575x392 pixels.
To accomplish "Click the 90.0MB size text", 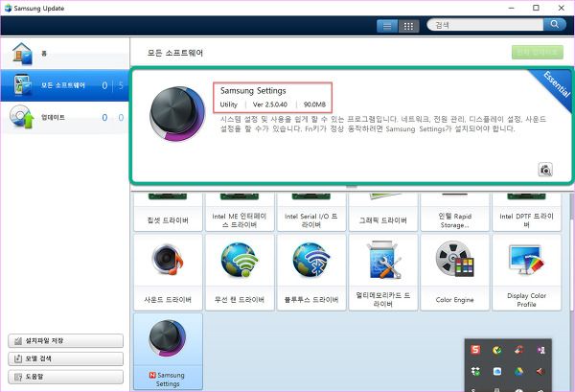I will click(x=314, y=104).
